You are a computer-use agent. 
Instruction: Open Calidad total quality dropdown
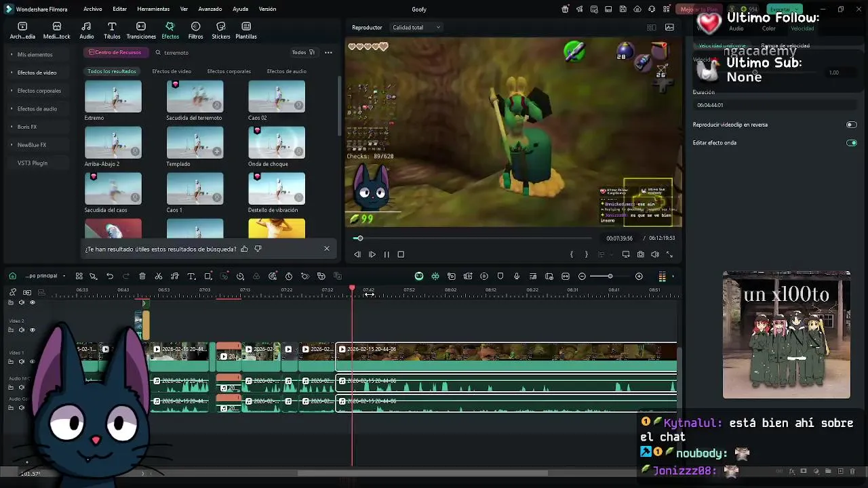point(416,27)
